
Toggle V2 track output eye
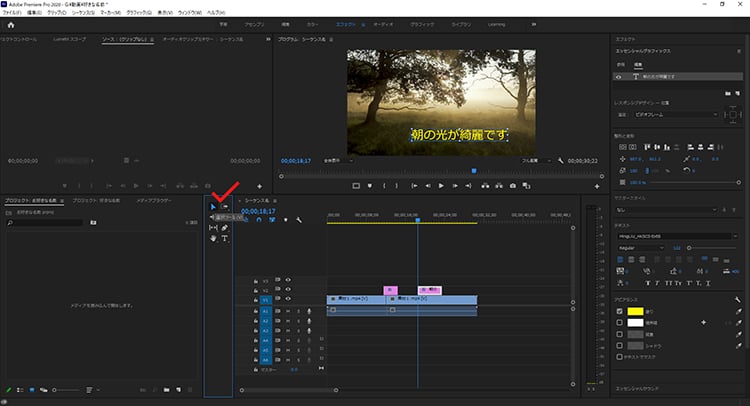pos(288,289)
